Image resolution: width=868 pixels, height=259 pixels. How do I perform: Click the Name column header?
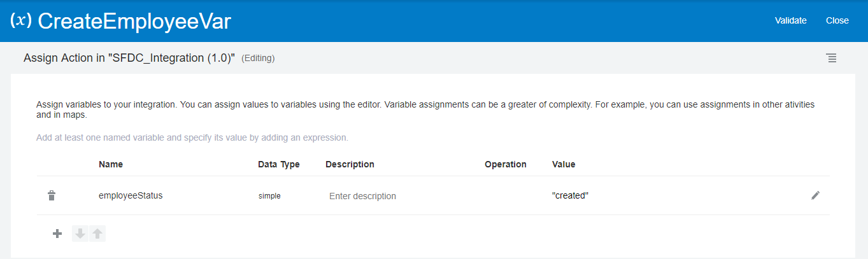point(111,164)
